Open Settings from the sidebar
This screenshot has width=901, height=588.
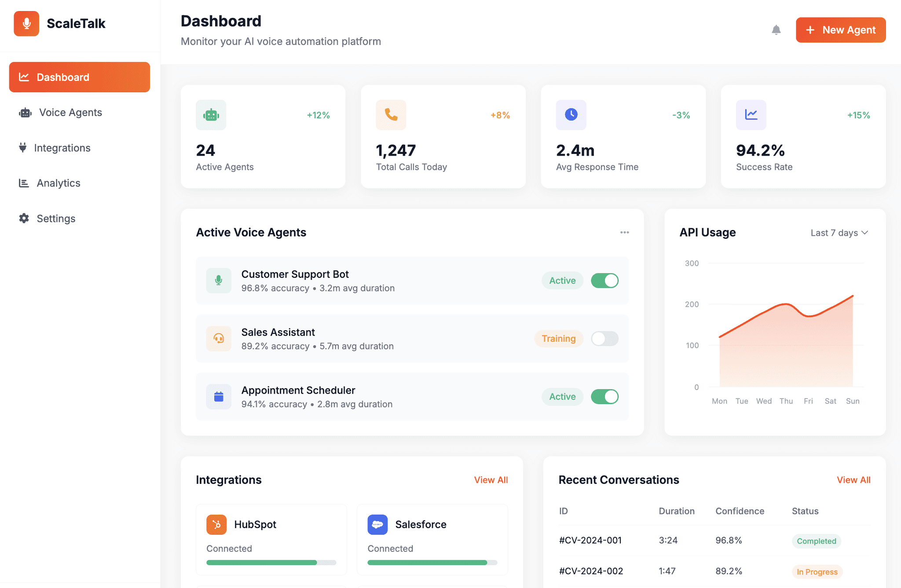tap(56, 219)
